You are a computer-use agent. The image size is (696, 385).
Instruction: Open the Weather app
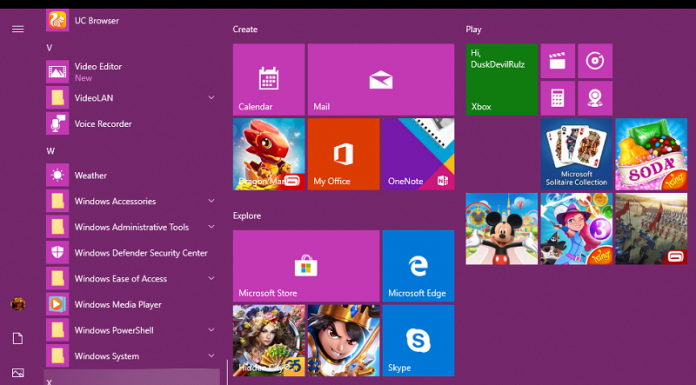(x=132, y=175)
